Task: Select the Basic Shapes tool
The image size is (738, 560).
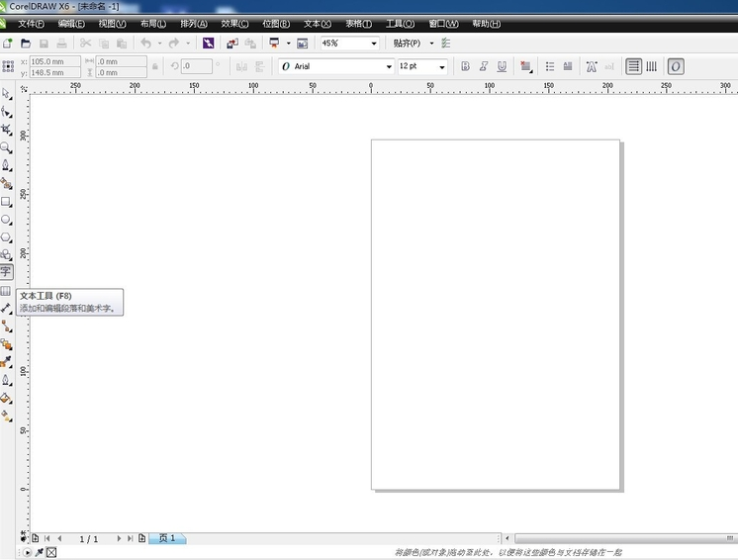Action: tap(7, 255)
